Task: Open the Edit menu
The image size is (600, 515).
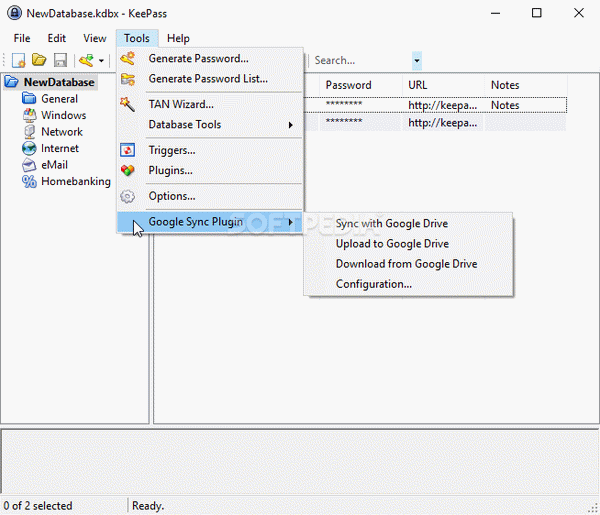Action: [x=57, y=38]
